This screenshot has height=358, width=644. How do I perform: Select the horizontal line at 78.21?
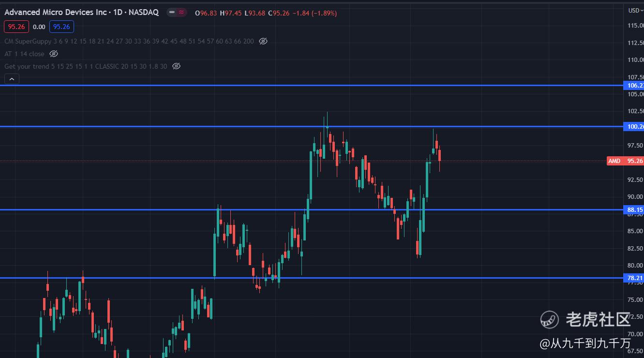[312, 278]
